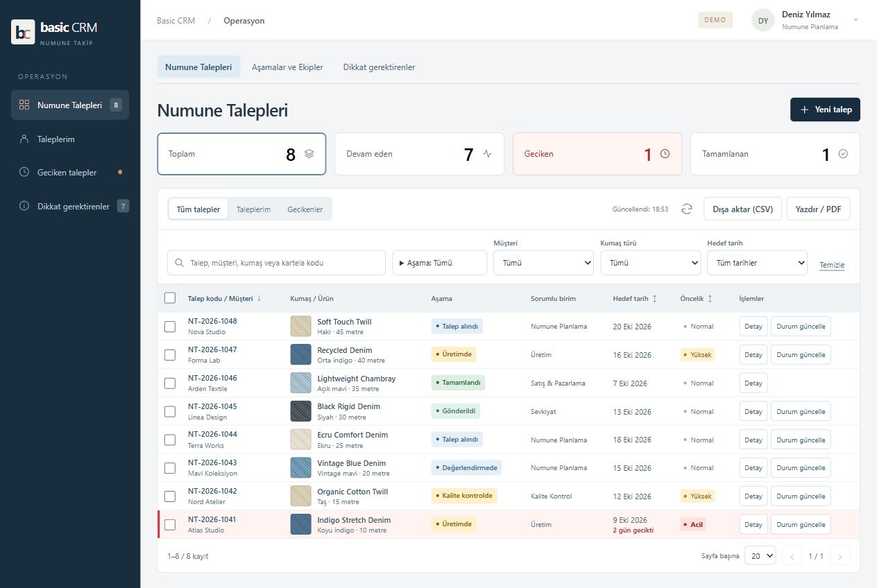Click the layers icon in Toplam card

pyautogui.click(x=309, y=154)
